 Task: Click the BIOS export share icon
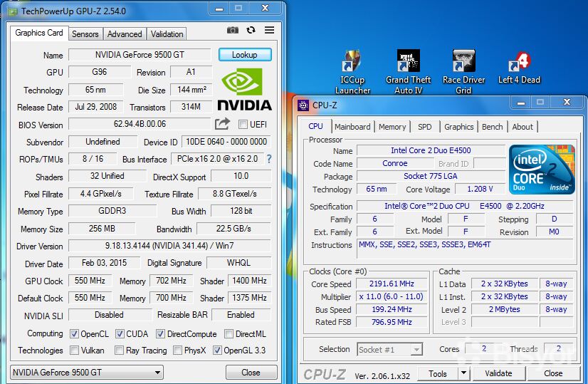222,123
